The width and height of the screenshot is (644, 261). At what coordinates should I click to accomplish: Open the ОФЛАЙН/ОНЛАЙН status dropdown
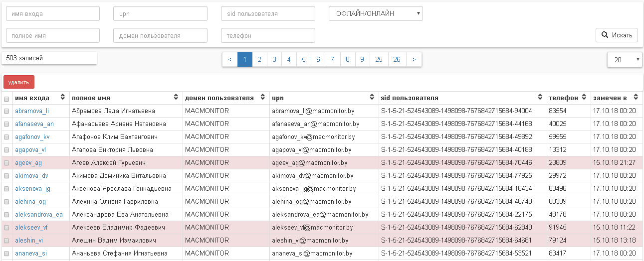click(x=376, y=14)
